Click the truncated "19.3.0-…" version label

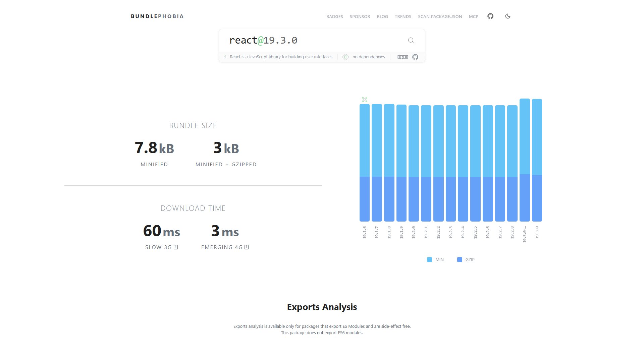point(525,234)
